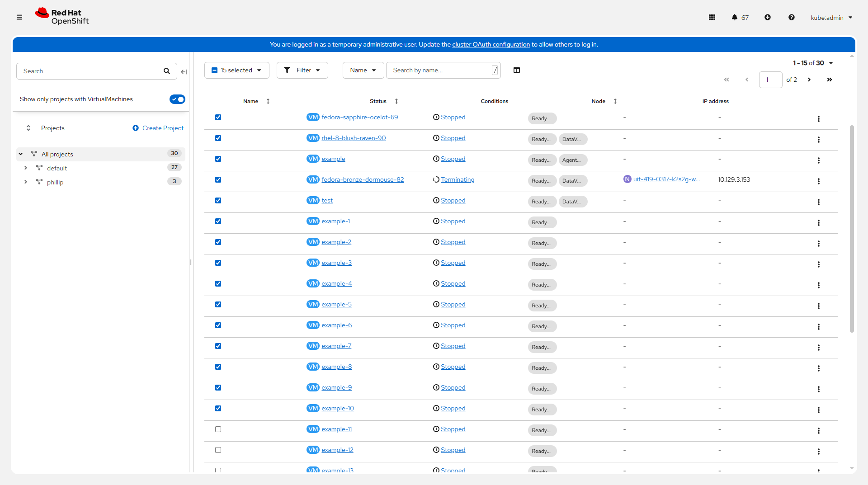Open the application launcher grid
The width and height of the screenshot is (868, 485).
point(712,17)
